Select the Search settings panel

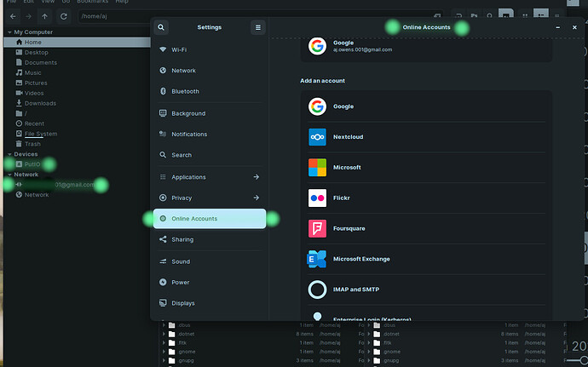210,155
